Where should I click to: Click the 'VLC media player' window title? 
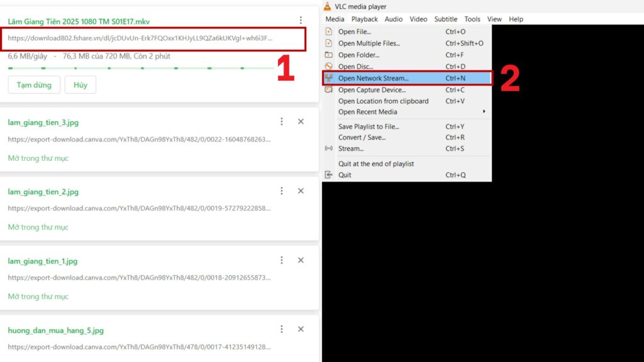click(360, 6)
